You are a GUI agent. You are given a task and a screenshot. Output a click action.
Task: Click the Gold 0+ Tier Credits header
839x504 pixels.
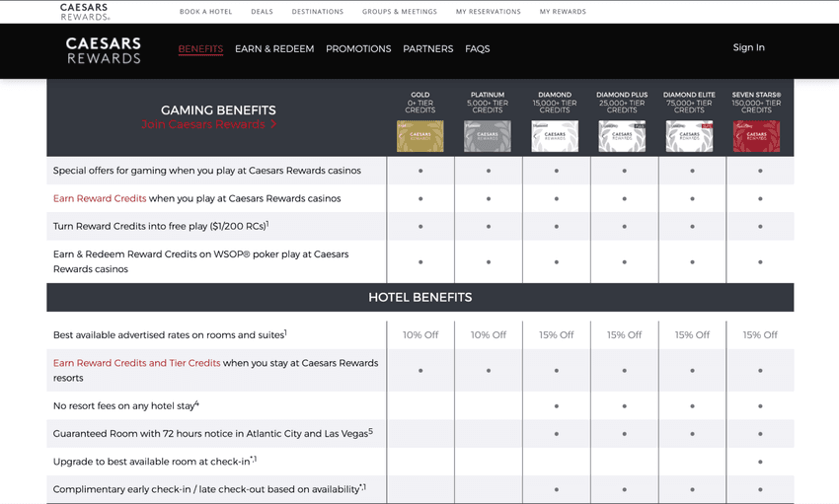(420, 103)
